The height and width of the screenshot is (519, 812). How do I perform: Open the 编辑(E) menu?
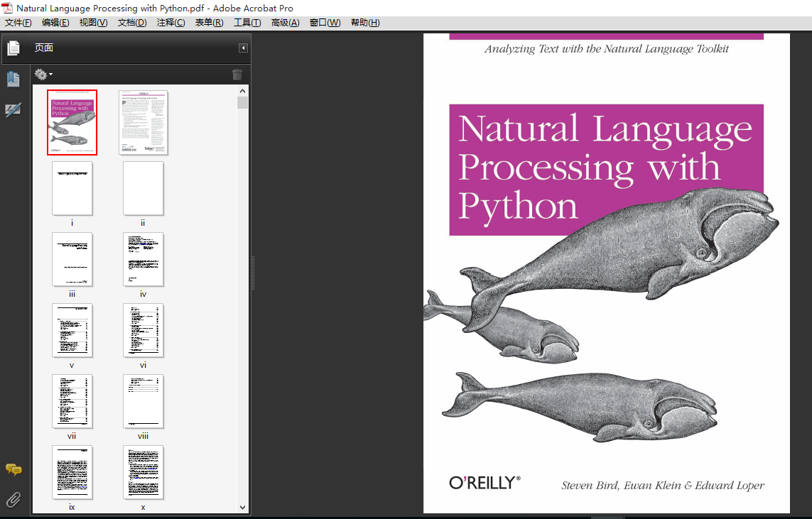pyautogui.click(x=55, y=23)
